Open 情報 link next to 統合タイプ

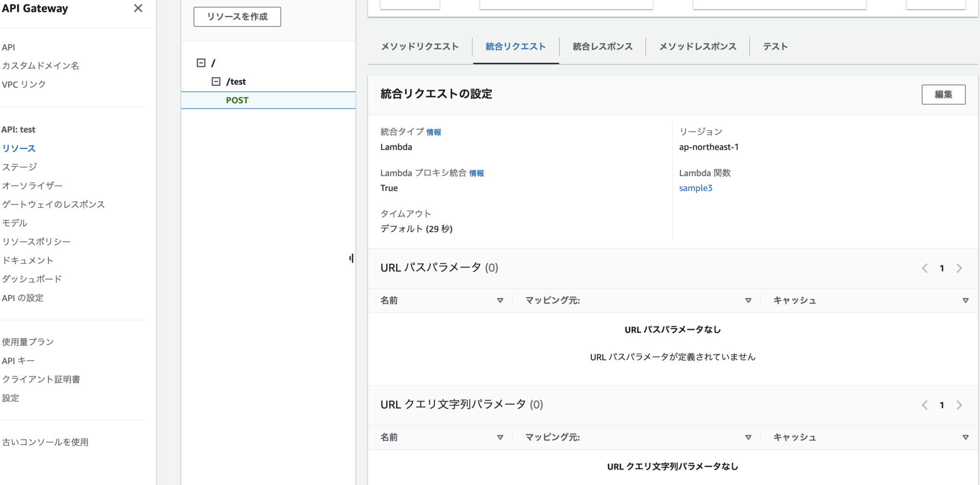434,132
